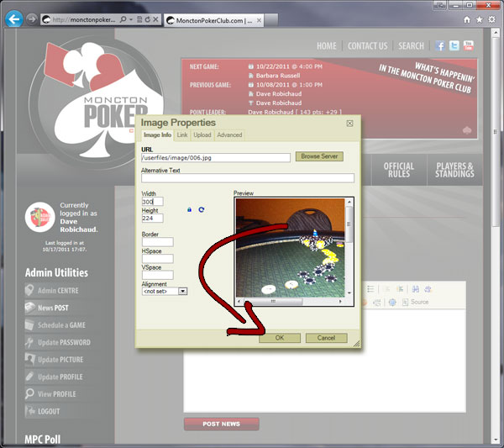Switch to the Image Info tab
Screen dimensions: 504x448
pyautogui.click(x=158, y=135)
